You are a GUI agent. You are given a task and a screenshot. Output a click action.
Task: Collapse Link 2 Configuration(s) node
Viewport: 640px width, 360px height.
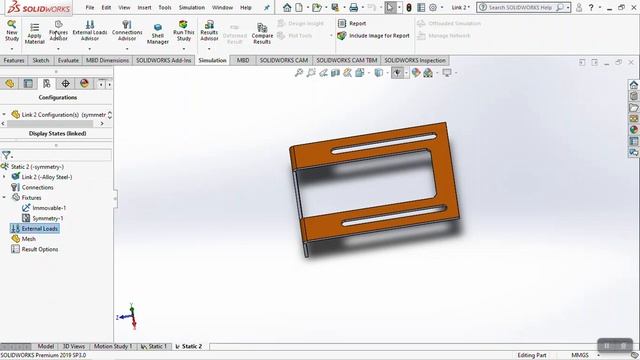[x=4, y=115]
